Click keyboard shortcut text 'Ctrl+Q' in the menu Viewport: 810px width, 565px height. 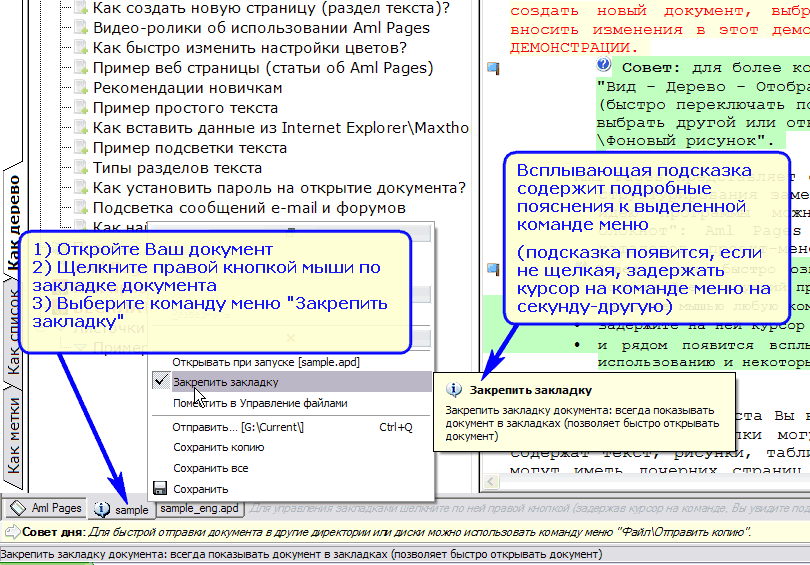pyautogui.click(x=396, y=427)
